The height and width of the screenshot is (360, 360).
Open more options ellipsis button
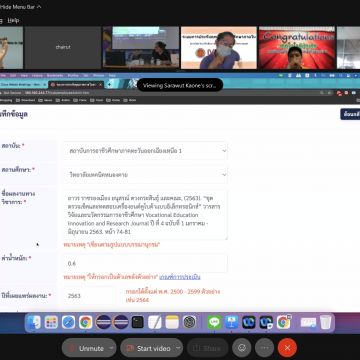pyautogui.click(x=265, y=348)
